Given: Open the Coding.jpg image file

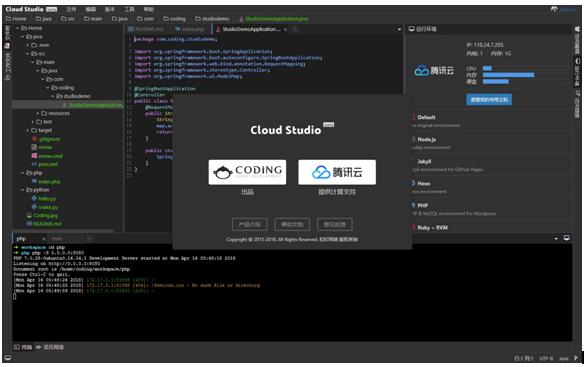Looking at the screenshot, I should [42, 216].
